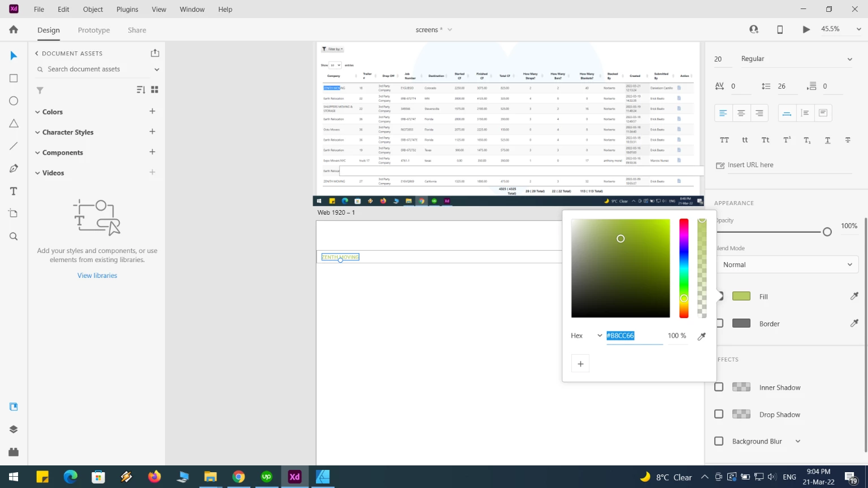This screenshot has width=868, height=488.
Task: Apply superscript formatting
Action: click(787, 140)
